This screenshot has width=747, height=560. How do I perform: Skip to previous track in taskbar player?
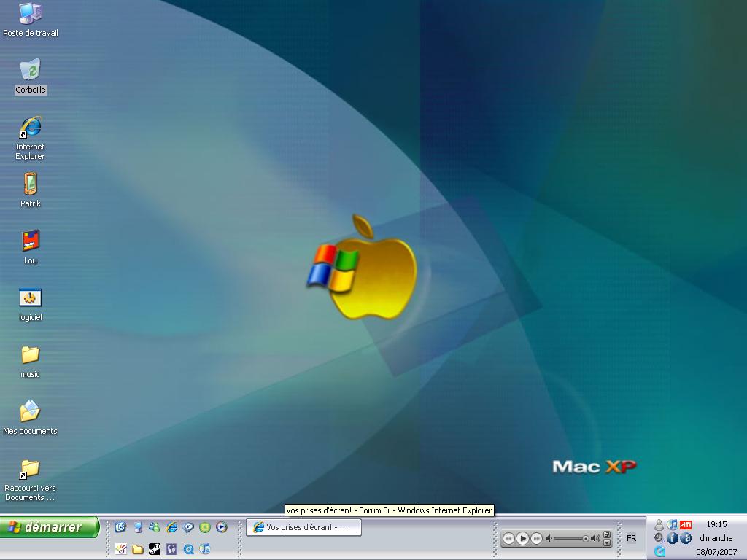coord(508,539)
